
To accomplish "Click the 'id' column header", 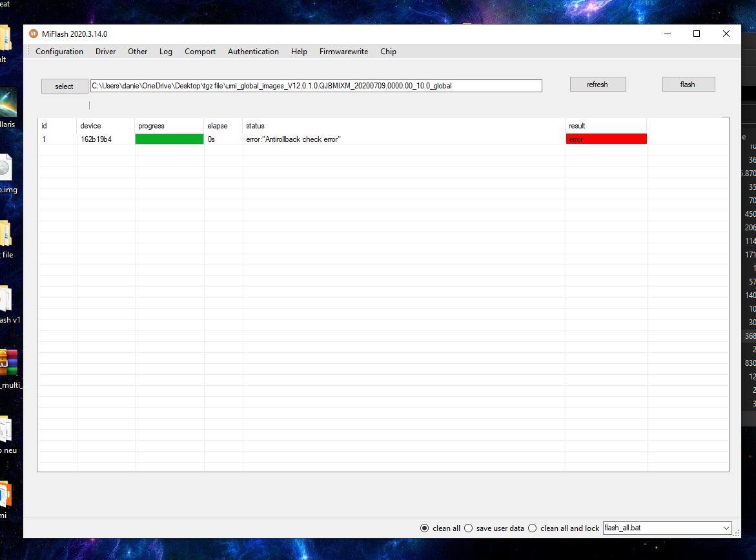I will coord(57,126).
